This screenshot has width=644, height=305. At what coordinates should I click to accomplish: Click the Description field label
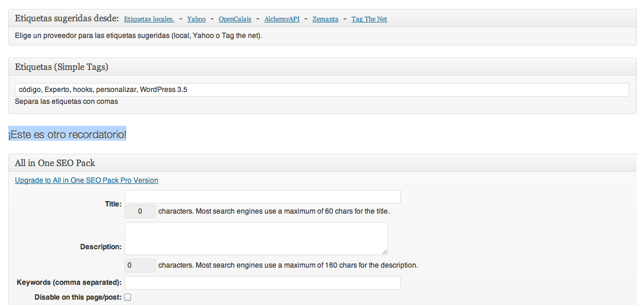pos(101,247)
